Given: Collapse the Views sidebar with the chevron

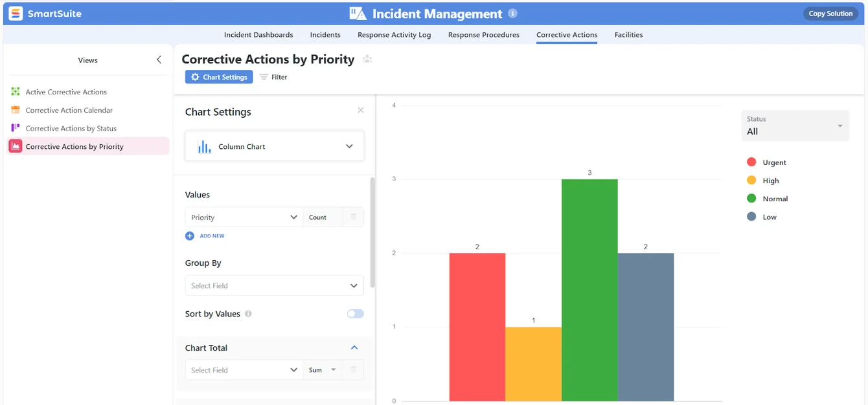Looking at the screenshot, I should pos(159,60).
